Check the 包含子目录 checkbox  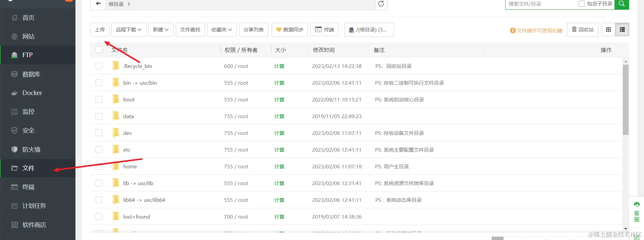[x=582, y=4]
